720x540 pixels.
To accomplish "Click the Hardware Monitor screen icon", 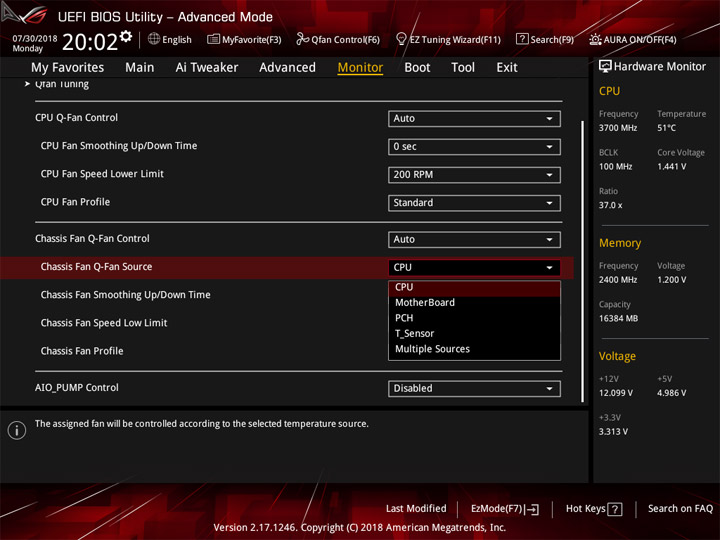I will tap(605, 67).
